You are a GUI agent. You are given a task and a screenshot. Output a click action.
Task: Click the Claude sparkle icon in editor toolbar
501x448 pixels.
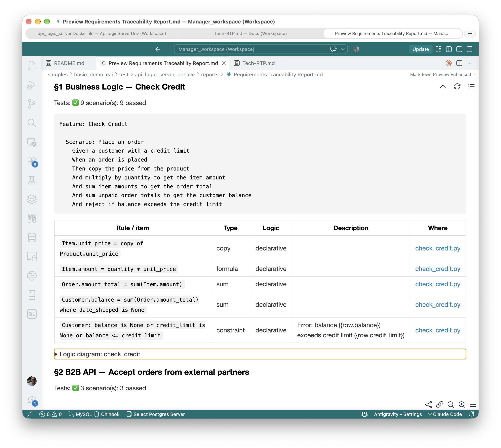click(x=449, y=63)
